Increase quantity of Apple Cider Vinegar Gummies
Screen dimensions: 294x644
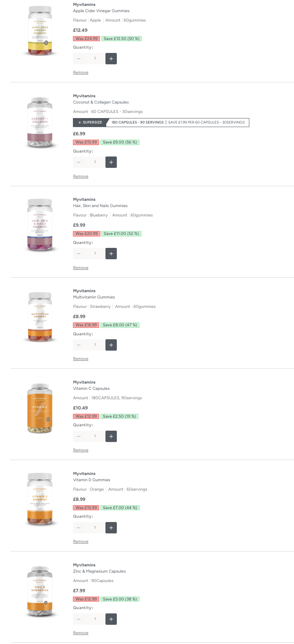pos(111,59)
